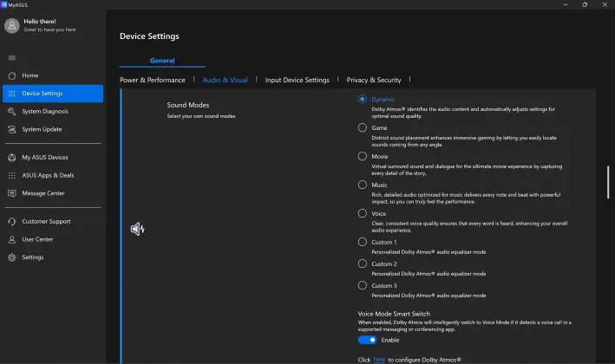
Task: Select the Game sound mode
Action: coord(362,127)
